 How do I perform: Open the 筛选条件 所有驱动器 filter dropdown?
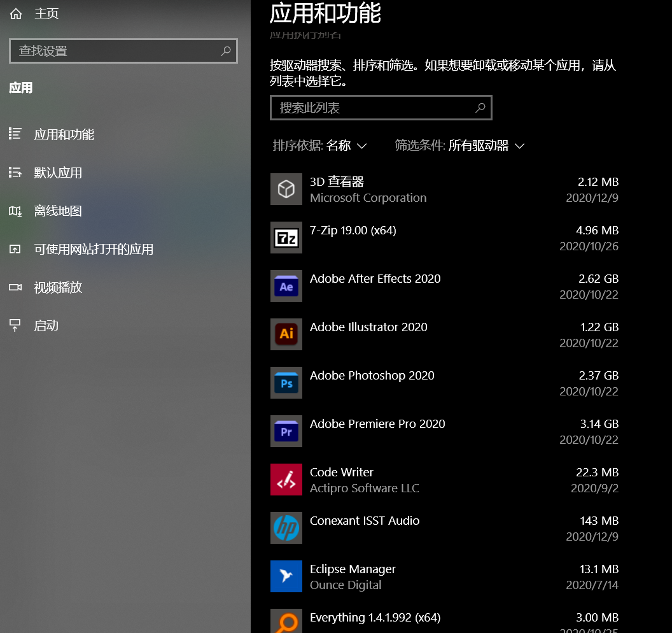459,146
